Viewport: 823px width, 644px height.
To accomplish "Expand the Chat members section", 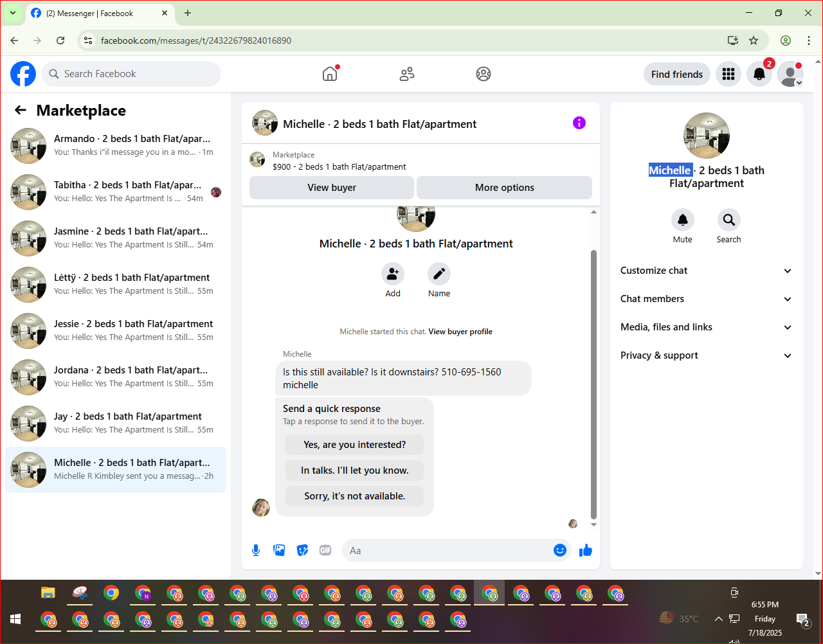I will (707, 299).
